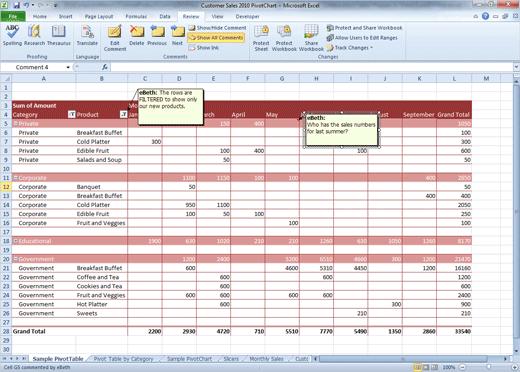Switch to Pivot Table by Category sheet

click(x=123, y=359)
